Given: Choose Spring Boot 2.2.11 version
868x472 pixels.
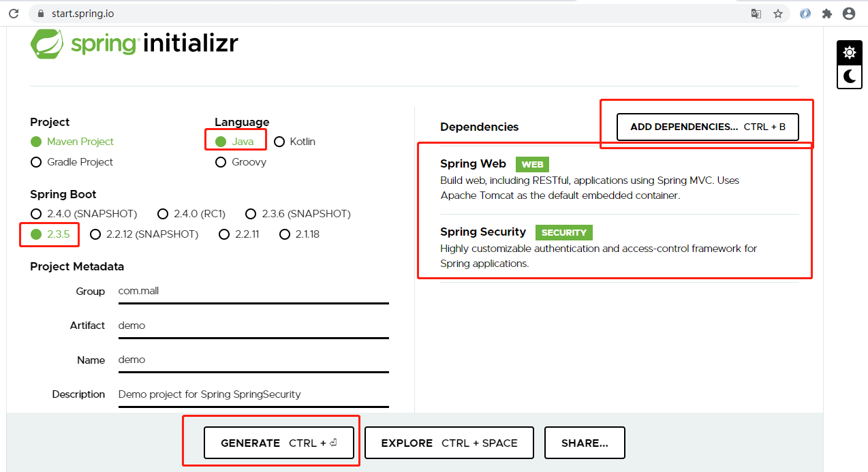Looking at the screenshot, I should (x=238, y=234).
